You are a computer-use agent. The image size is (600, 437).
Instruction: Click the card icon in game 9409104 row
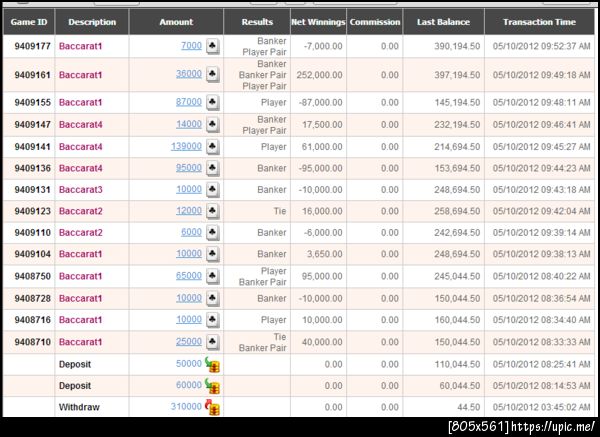click(213, 254)
